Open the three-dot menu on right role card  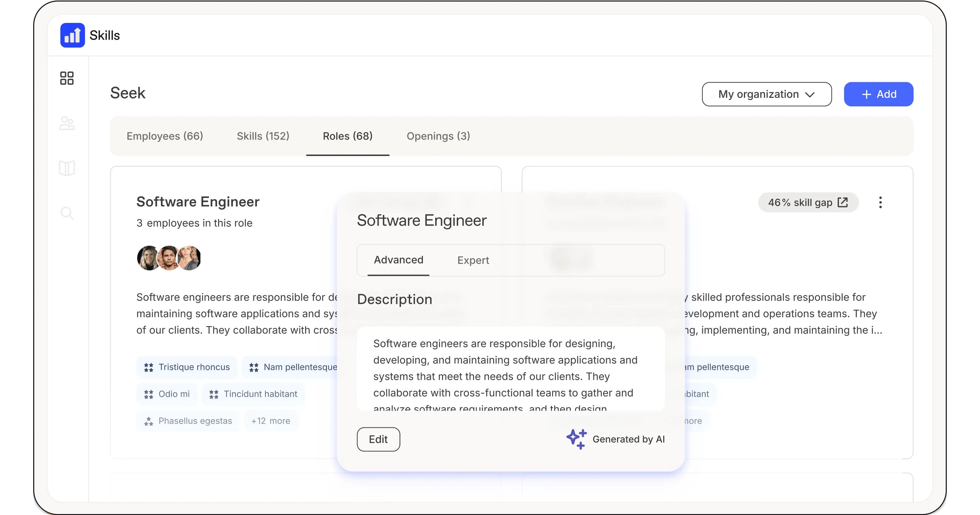point(880,202)
